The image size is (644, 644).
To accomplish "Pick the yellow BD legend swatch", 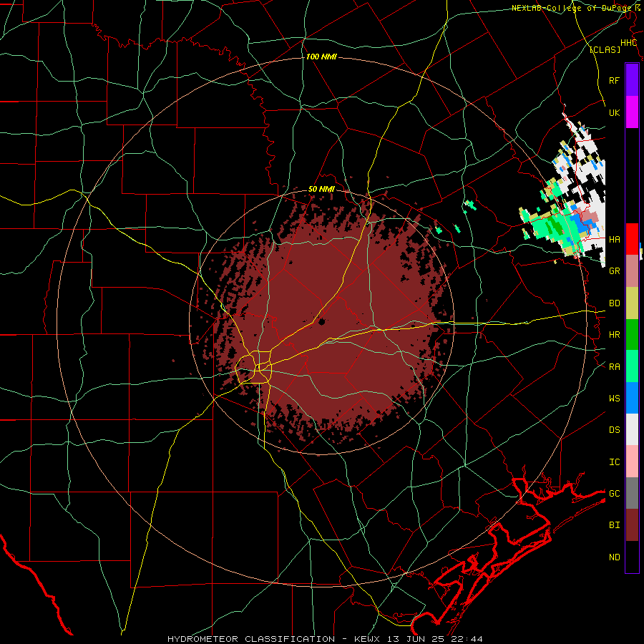I will point(632,303).
